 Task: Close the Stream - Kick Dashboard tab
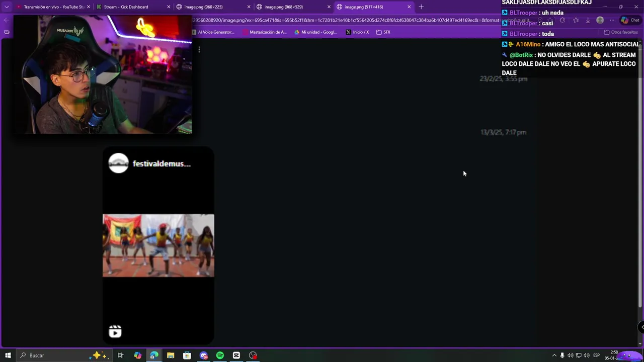pos(169,7)
